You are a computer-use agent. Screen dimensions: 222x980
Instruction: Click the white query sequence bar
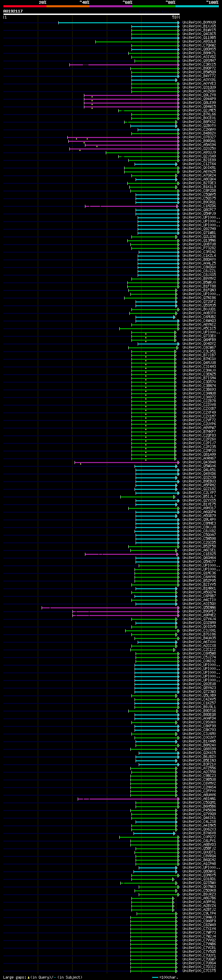point(92,15)
